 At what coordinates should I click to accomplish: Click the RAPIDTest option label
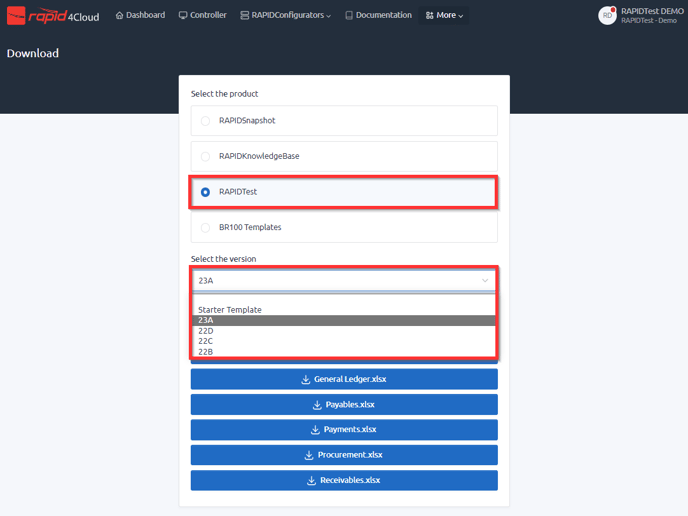click(x=238, y=192)
